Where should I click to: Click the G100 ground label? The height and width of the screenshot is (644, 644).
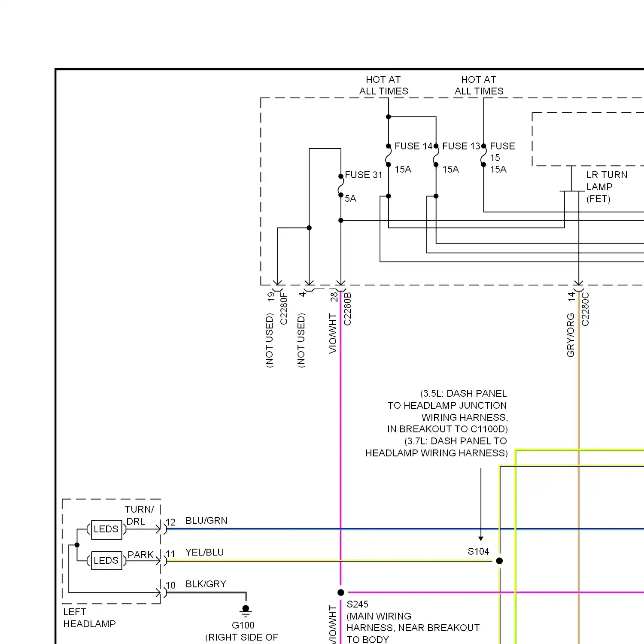[x=243, y=625]
